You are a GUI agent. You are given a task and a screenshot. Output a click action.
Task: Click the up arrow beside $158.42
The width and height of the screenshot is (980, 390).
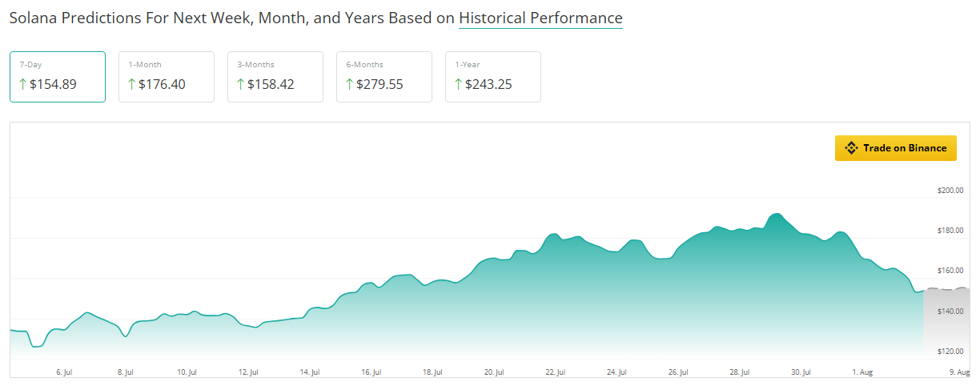pos(241,84)
